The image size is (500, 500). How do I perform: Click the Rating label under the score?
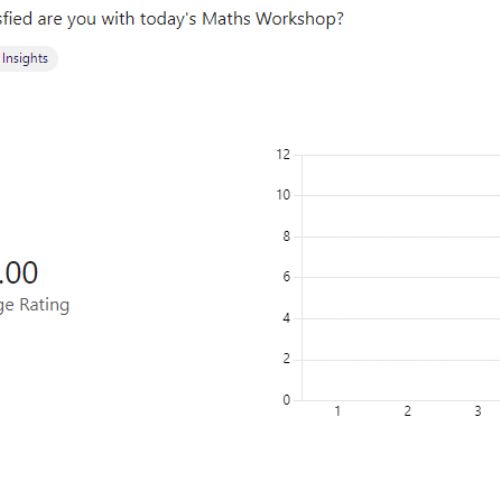click(44, 305)
